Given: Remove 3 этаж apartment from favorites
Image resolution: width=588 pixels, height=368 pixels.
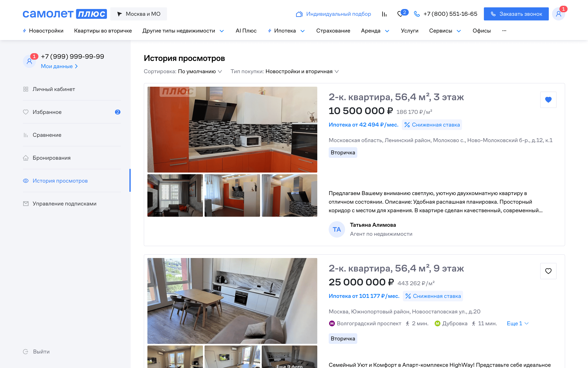Looking at the screenshot, I should click(548, 100).
